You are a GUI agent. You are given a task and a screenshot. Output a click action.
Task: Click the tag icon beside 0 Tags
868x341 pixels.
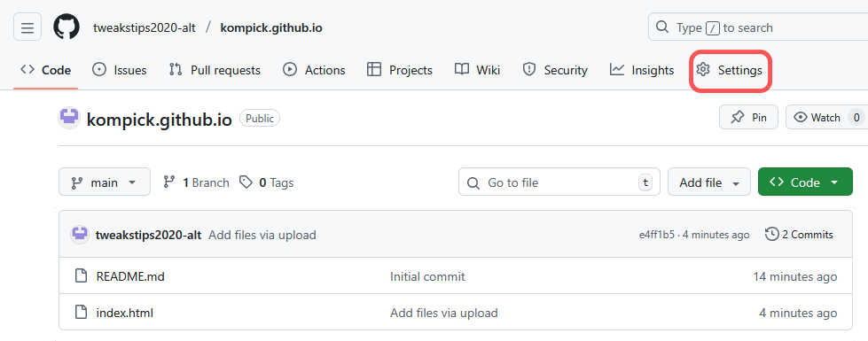246,182
